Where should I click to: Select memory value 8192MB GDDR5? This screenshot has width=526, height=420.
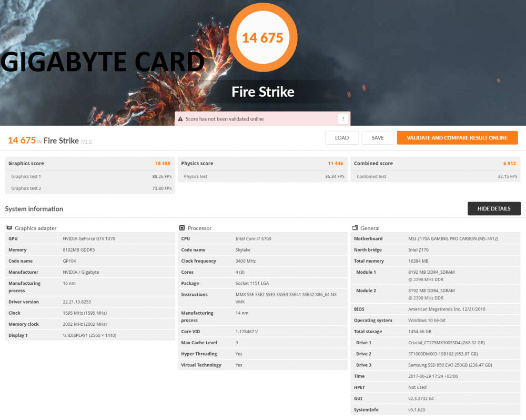point(79,250)
